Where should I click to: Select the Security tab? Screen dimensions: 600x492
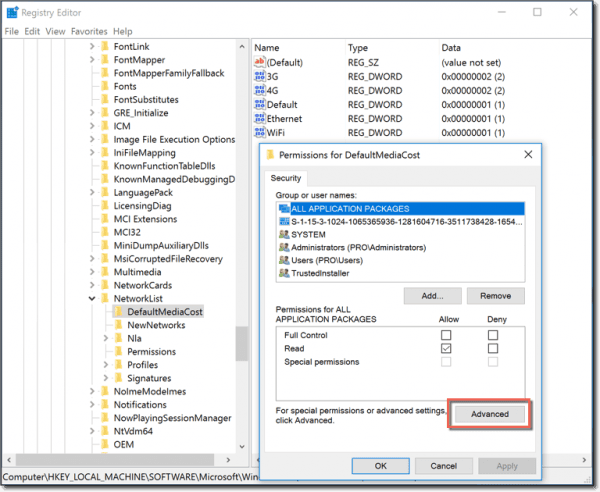pos(286,178)
